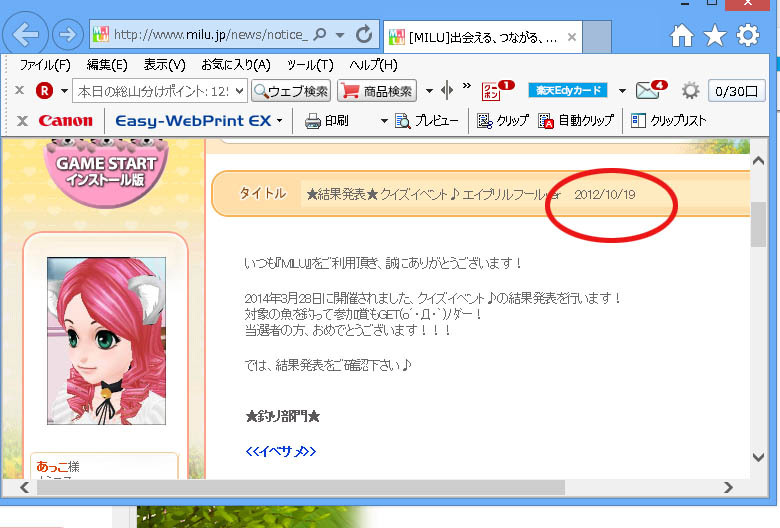This screenshot has width=780, height=528.
Task: Open Rakuten toolbar settings gear
Action: [690, 91]
